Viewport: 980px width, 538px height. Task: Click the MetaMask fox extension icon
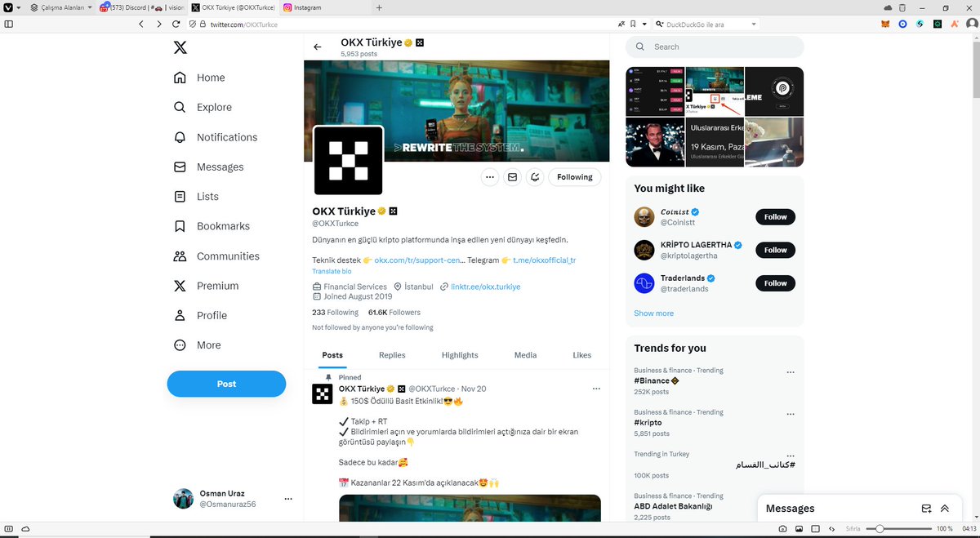886,24
